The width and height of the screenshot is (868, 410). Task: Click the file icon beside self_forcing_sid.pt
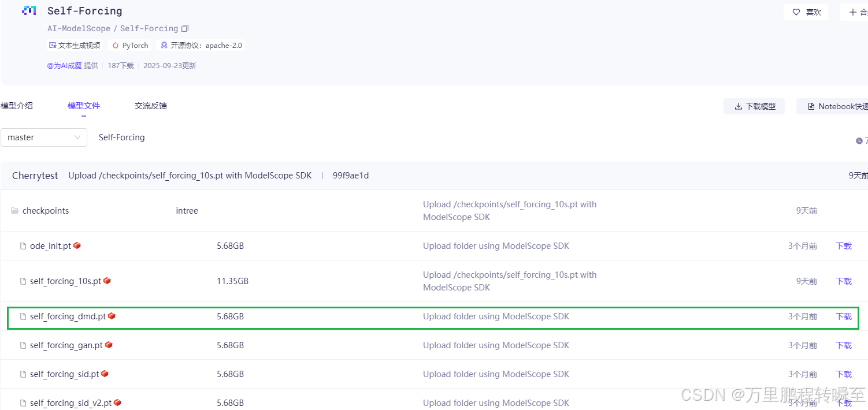pos(24,374)
